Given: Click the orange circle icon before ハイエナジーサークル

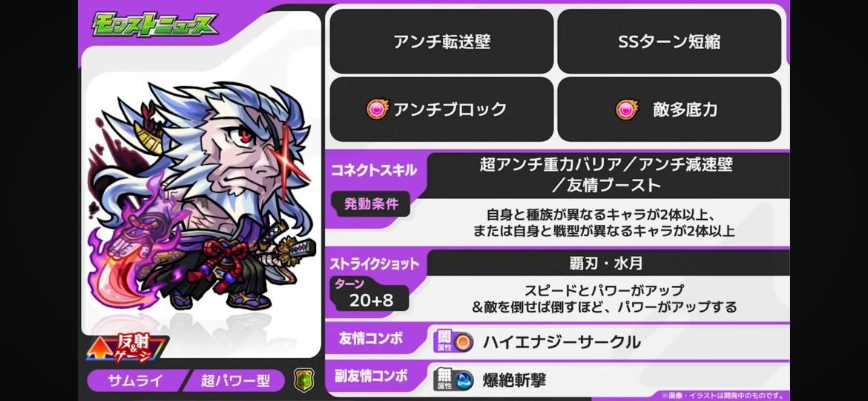Looking at the screenshot, I should [464, 342].
